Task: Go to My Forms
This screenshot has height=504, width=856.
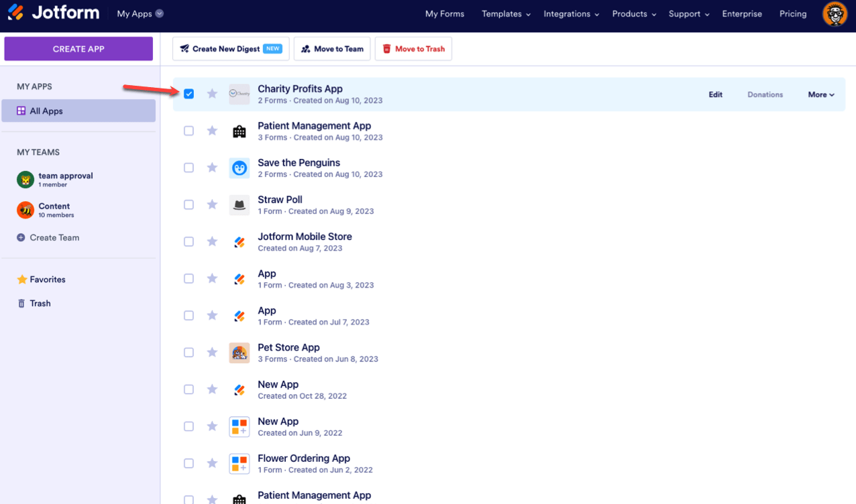Action: coord(445,13)
